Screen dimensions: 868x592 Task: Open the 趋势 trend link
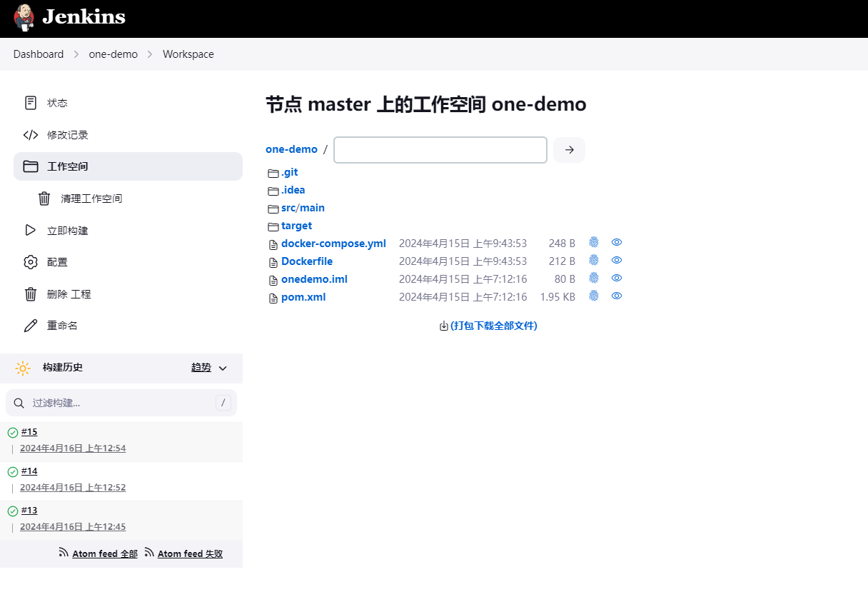201,367
